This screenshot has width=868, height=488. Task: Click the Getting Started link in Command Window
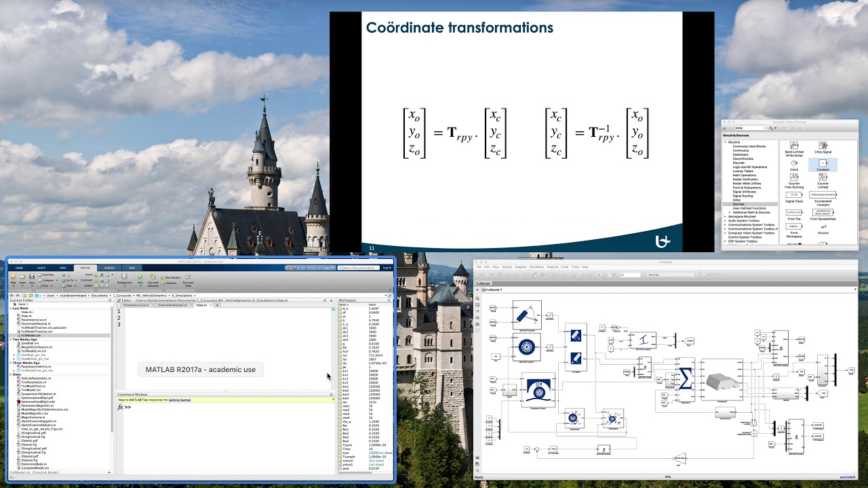[x=180, y=400]
